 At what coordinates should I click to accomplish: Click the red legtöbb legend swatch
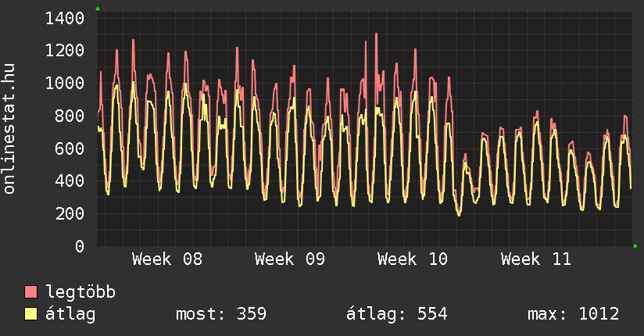point(31,292)
